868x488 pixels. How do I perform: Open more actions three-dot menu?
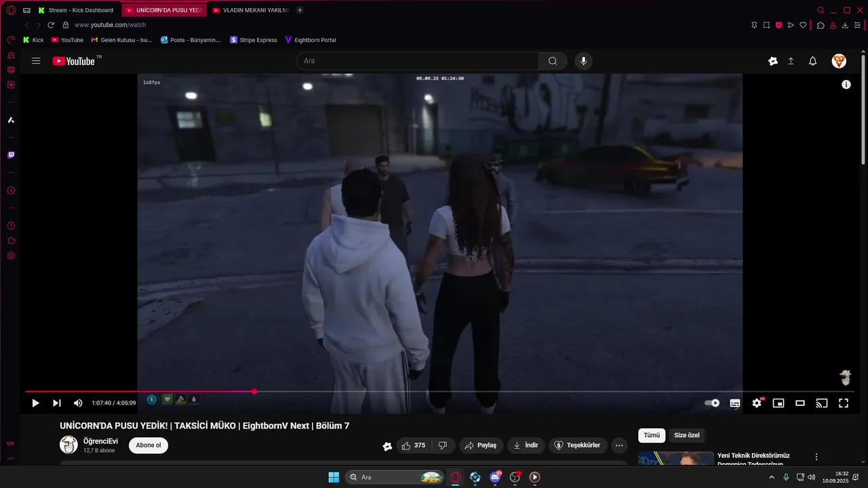tap(619, 445)
